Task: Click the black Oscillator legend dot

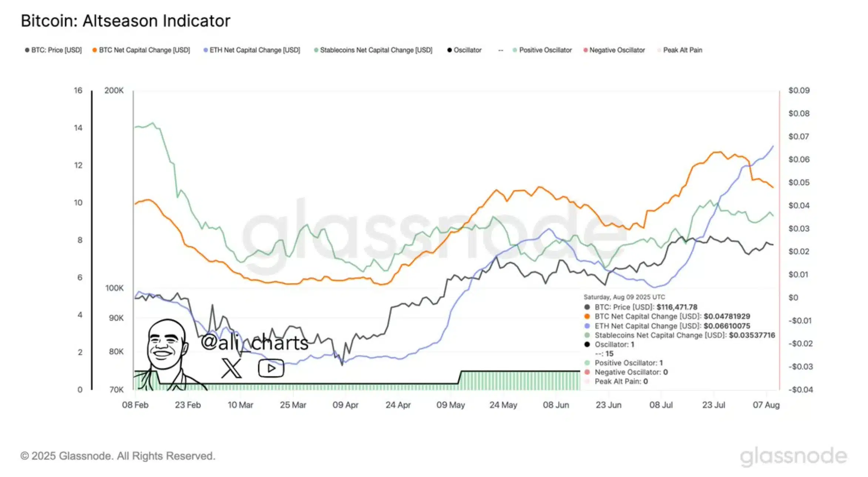Action: coord(450,50)
